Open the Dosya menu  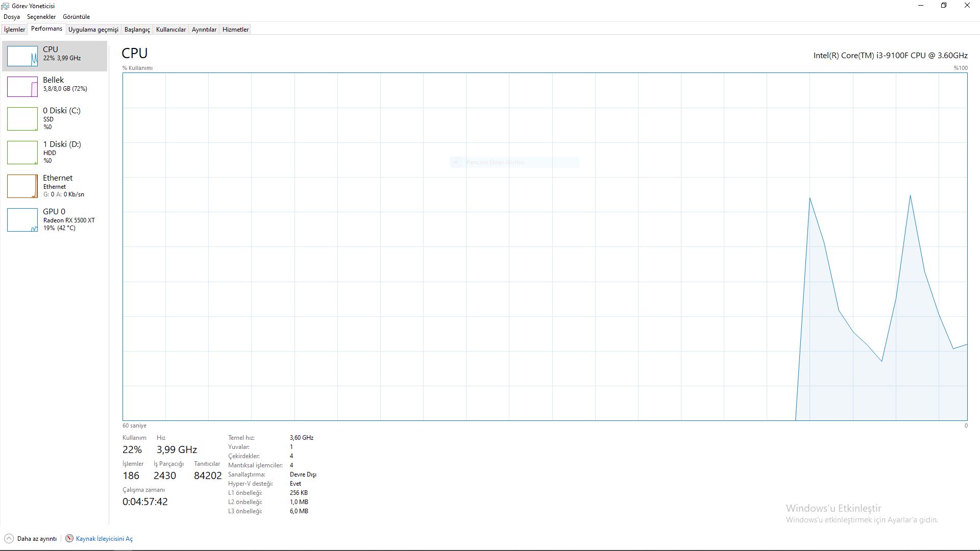pos(11,17)
